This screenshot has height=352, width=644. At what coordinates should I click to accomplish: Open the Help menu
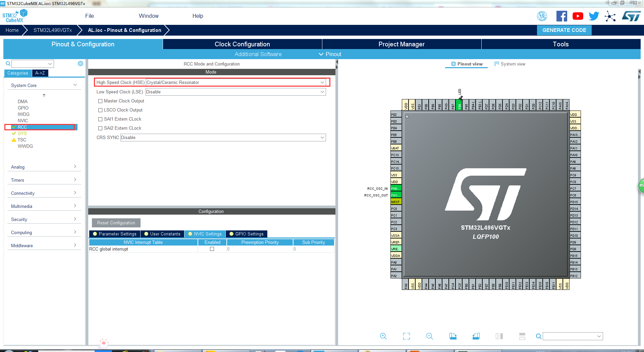198,16
